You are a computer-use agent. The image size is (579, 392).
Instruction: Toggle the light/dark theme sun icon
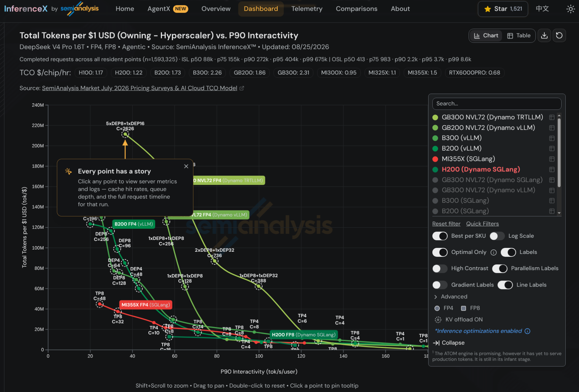click(x=570, y=9)
